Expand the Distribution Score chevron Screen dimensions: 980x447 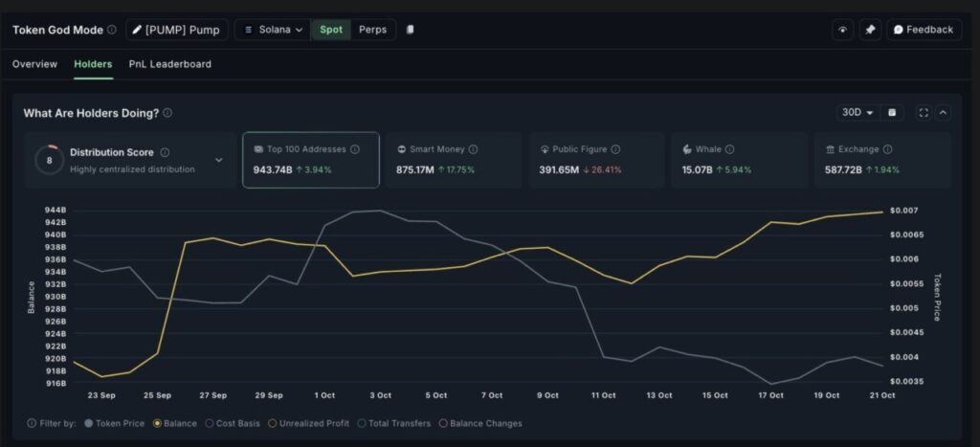pyautogui.click(x=218, y=160)
